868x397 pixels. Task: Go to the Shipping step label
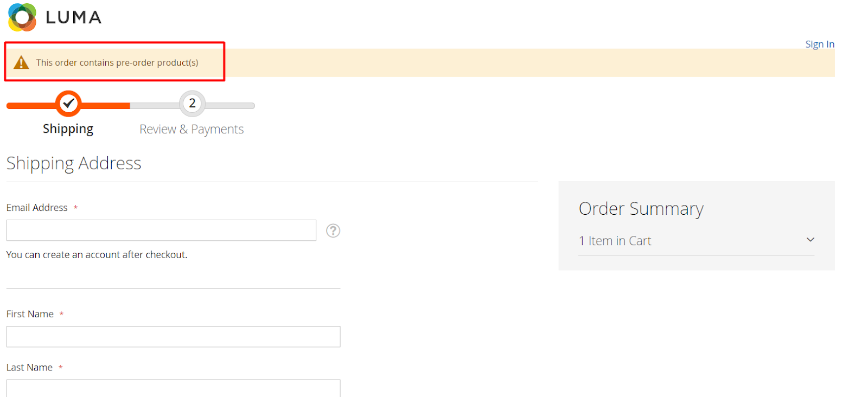pos(68,129)
